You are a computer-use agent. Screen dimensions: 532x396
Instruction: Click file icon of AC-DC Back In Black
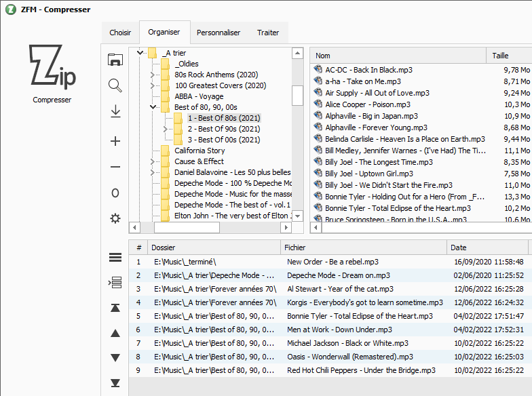(x=318, y=69)
